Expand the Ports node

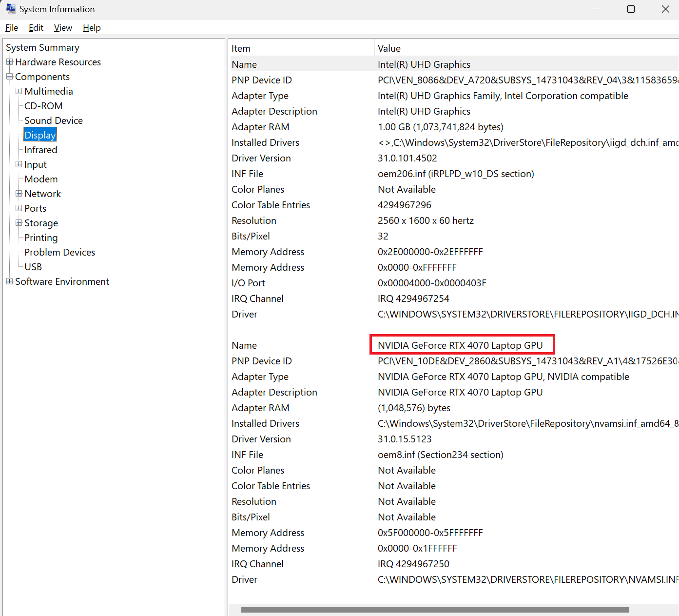click(x=19, y=208)
